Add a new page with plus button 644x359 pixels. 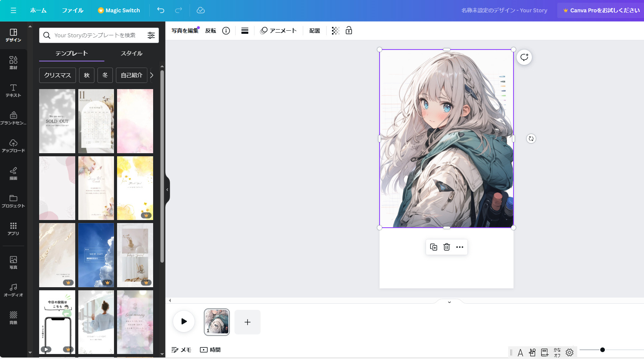pyautogui.click(x=248, y=322)
